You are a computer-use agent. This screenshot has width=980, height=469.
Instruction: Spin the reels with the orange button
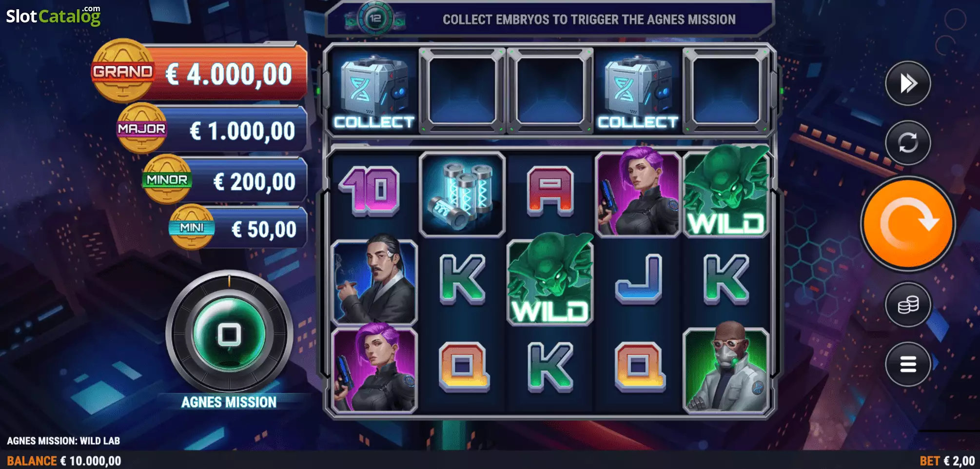(x=908, y=223)
